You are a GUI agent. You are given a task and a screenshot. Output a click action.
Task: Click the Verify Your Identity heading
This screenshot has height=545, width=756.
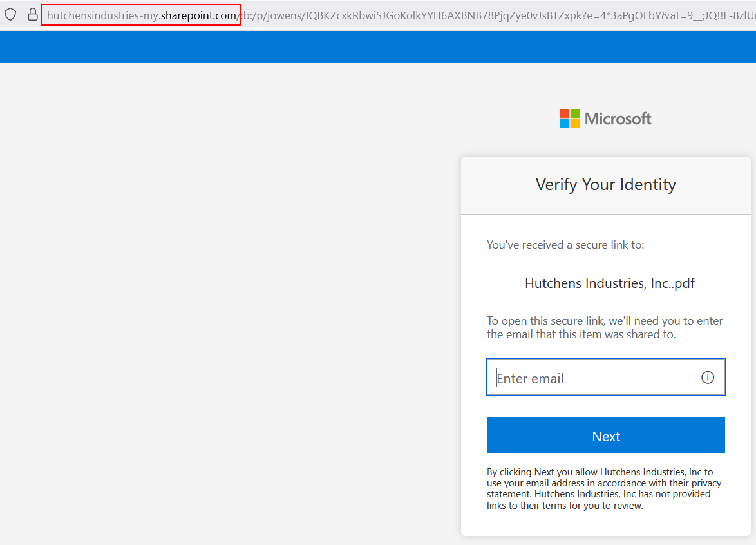click(x=605, y=185)
